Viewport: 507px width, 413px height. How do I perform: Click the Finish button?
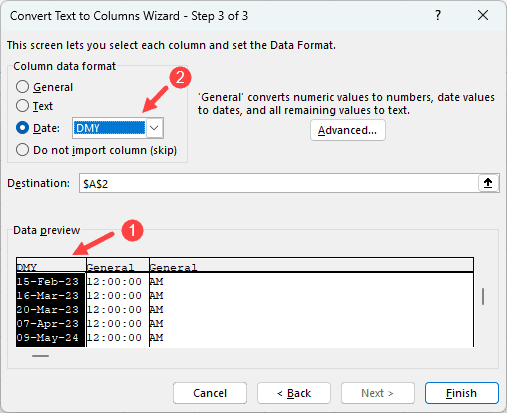tap(462, 393)
